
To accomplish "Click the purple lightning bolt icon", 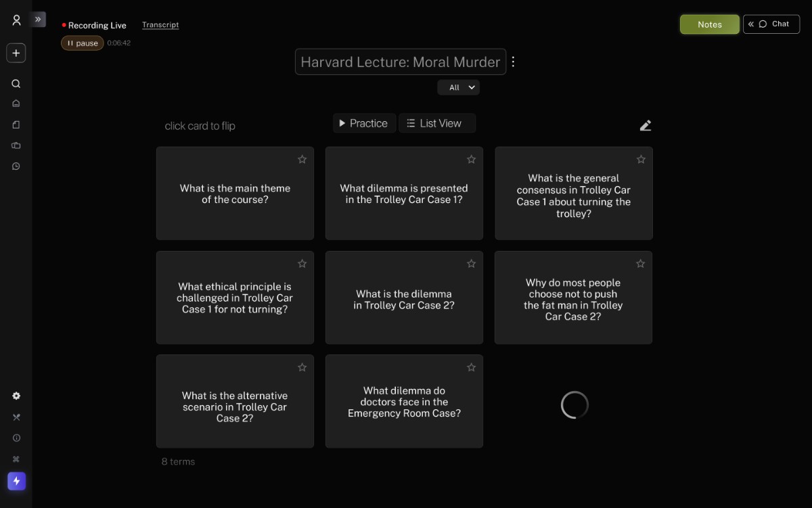I will [16, 481].
